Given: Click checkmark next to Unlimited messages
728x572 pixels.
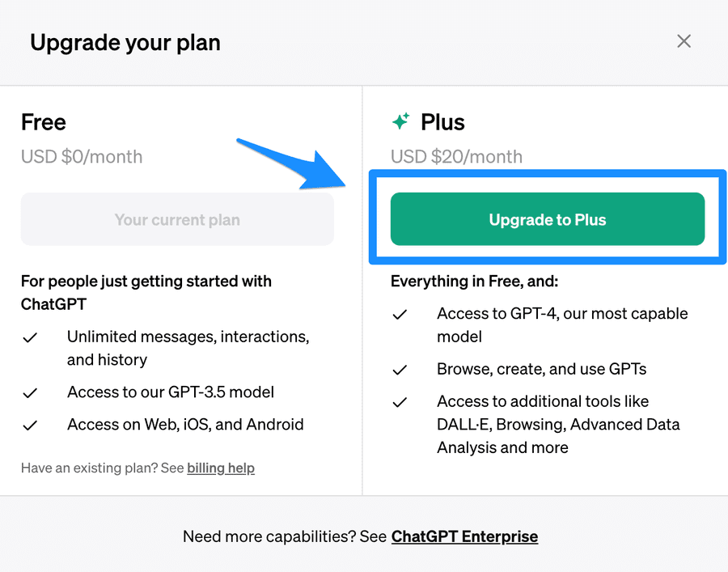Looking at the screenshot, I should pos(30,337).
